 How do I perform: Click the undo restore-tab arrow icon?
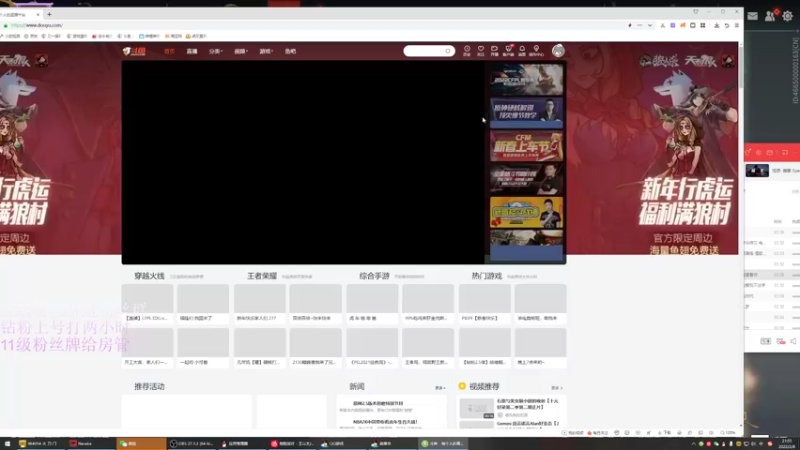point(727,25)
